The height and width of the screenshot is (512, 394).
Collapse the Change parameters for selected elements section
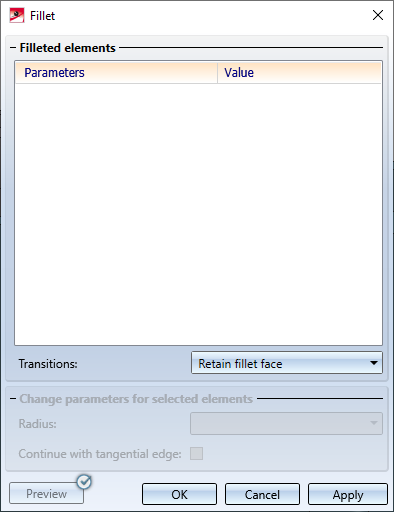(x=13, y=399)
